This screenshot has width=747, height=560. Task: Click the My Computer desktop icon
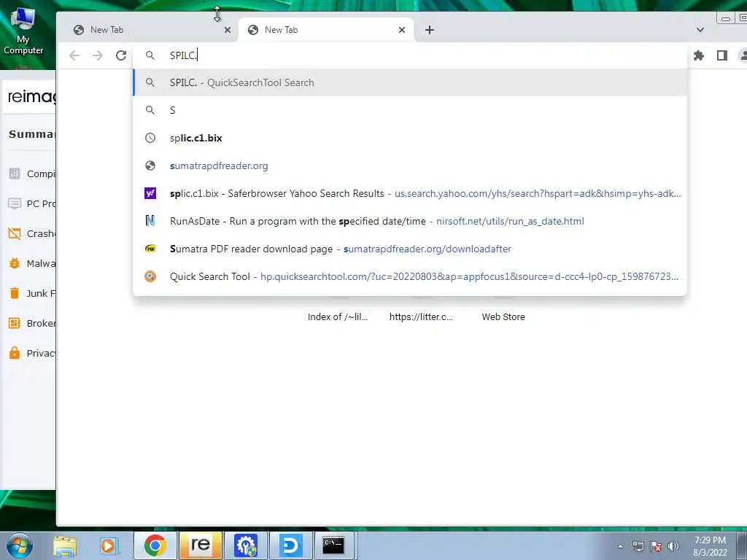(23, 31)
